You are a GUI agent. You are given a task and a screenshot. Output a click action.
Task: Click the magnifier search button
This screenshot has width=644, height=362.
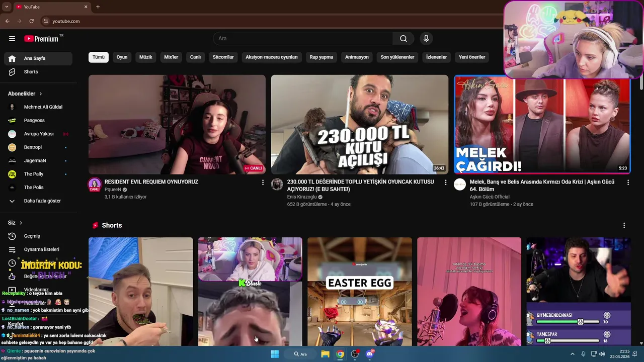404,39
